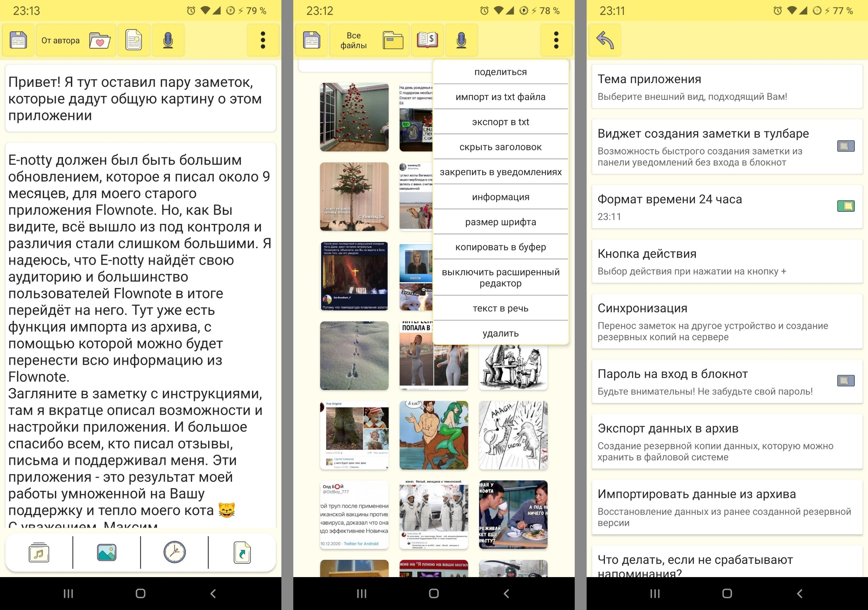868x610 pixels.
Task: Choose 'удалить' from the popup menu
Action: tap(500, 333)
